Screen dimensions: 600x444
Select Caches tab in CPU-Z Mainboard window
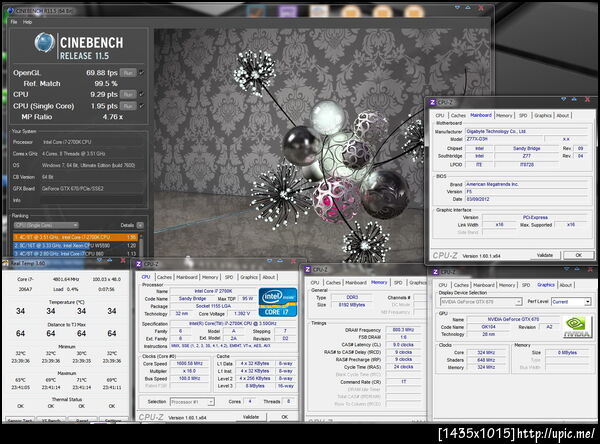tap(458, 115)
